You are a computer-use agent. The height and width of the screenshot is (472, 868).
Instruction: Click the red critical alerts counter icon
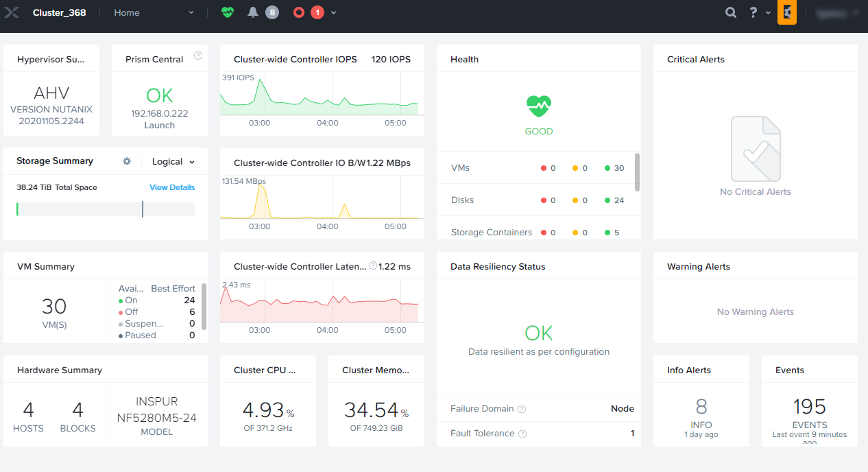298,12
